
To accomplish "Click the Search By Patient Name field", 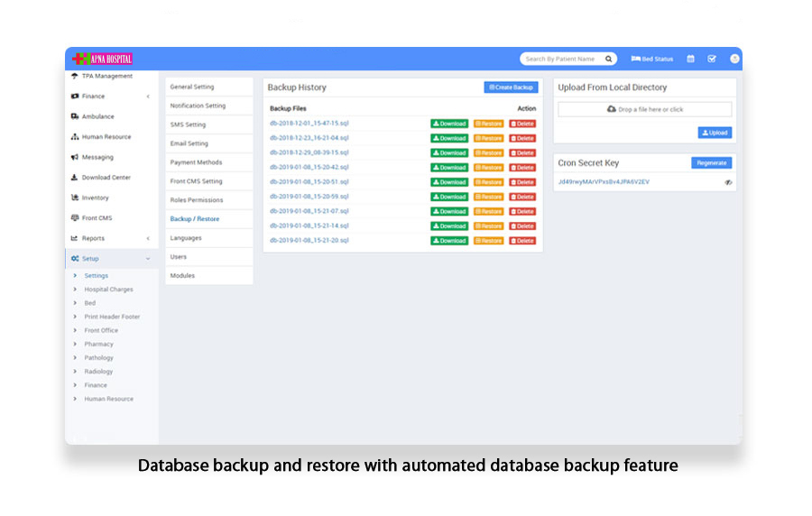I will pyautogui.click(x=560, y=59).
